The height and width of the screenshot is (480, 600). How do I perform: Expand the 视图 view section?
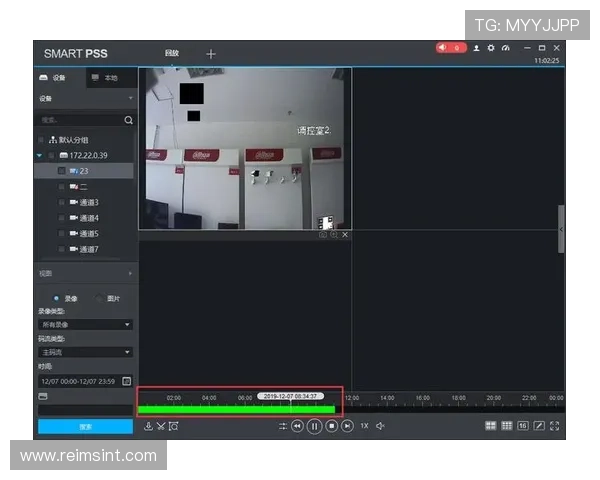click(x=130, y=273)
